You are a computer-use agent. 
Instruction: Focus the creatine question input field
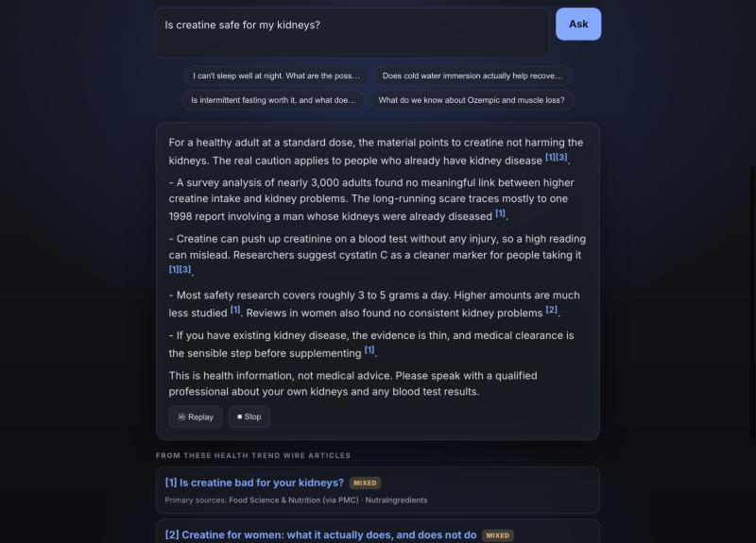tap(352, 33)
